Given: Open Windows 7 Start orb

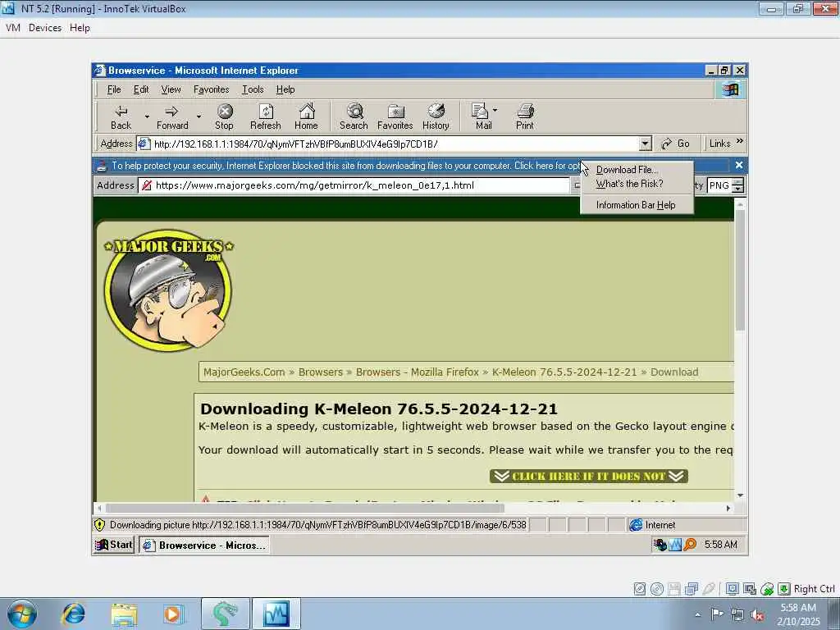Looking at the screenshot, I should coord(22,614).
